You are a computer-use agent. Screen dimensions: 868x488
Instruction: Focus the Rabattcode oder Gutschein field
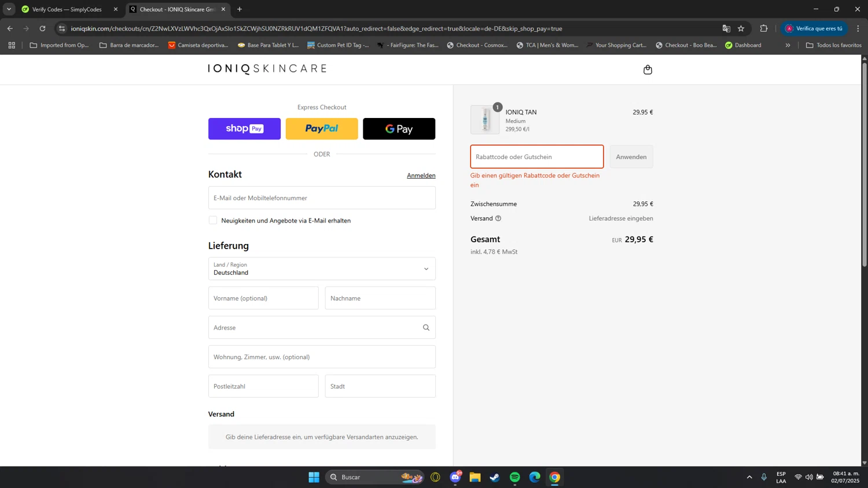(x=537, y=157)
